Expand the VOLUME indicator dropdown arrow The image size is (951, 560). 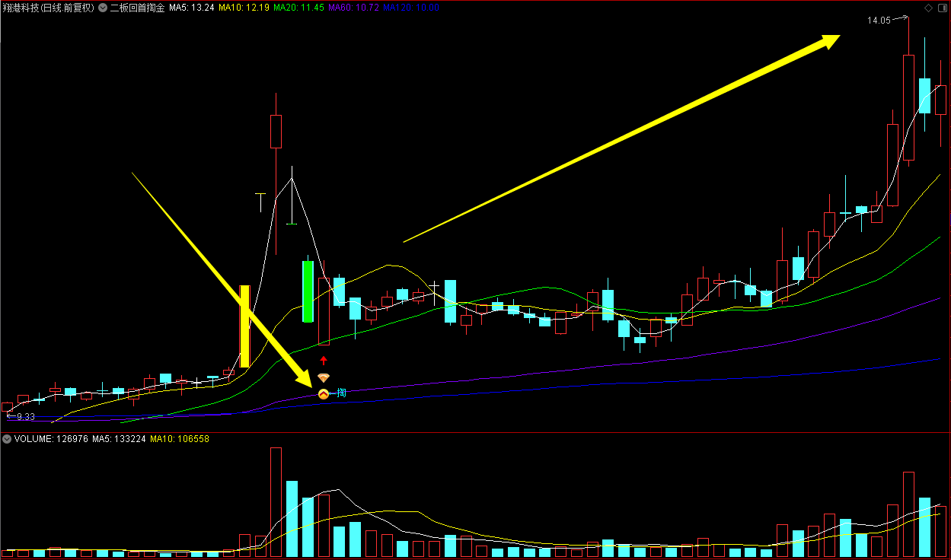[7, 439]
